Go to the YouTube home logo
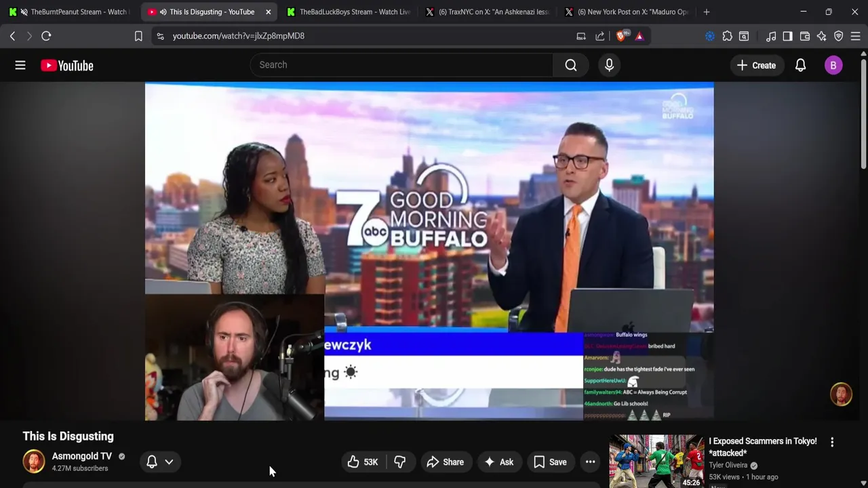Viewport: 868px width, 488px height. point(67,66)
